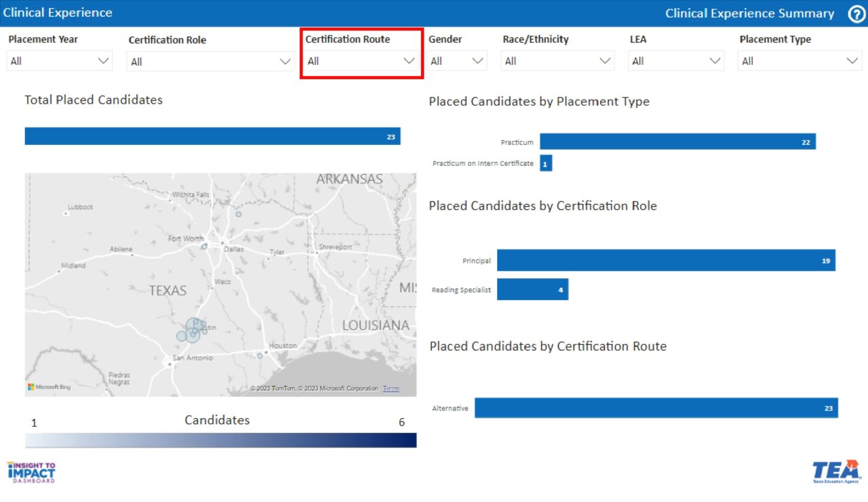Image resolution: width=868 pixels, height=502 pixels.
Task: Click the Principal axis label
Action: pyautogui.click(x=477, y=261)
